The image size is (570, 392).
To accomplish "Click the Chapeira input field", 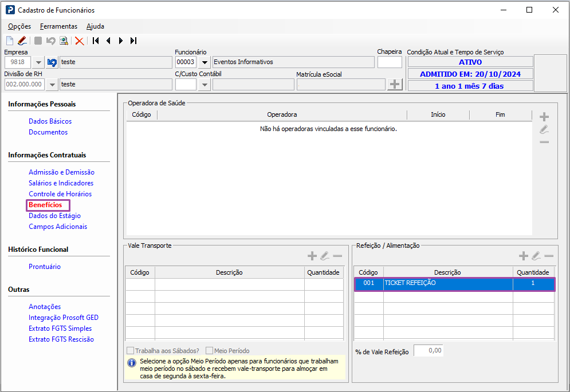I will click(x=390, y=62).
